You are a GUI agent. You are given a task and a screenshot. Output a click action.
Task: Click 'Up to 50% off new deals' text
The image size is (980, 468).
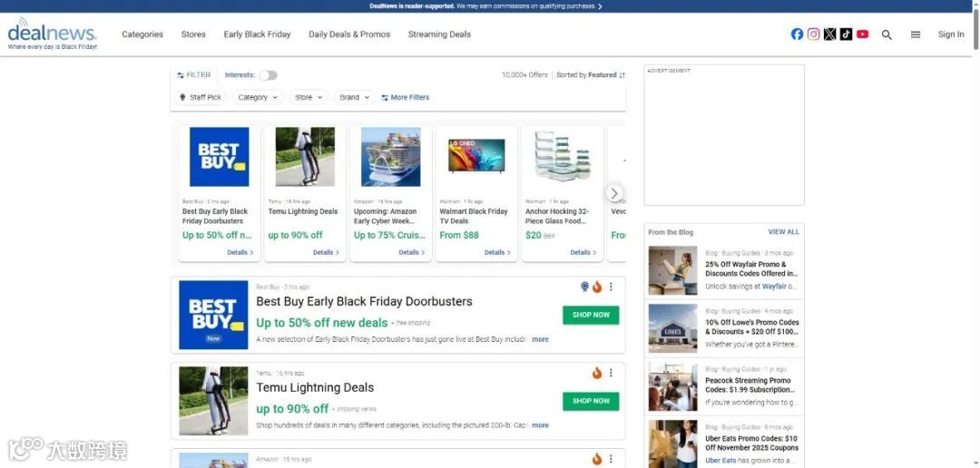coord(322,323)
